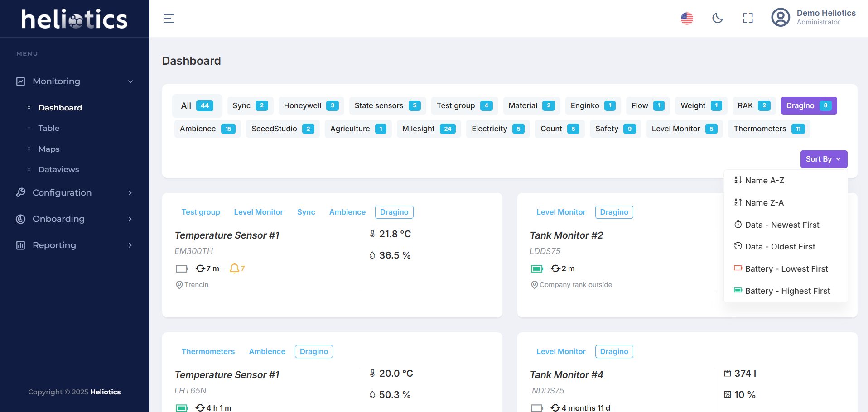Viewport: 868px width, 412px height.
Task: Open the Demo Heliotics user avatar
Action: pos(781,18)
